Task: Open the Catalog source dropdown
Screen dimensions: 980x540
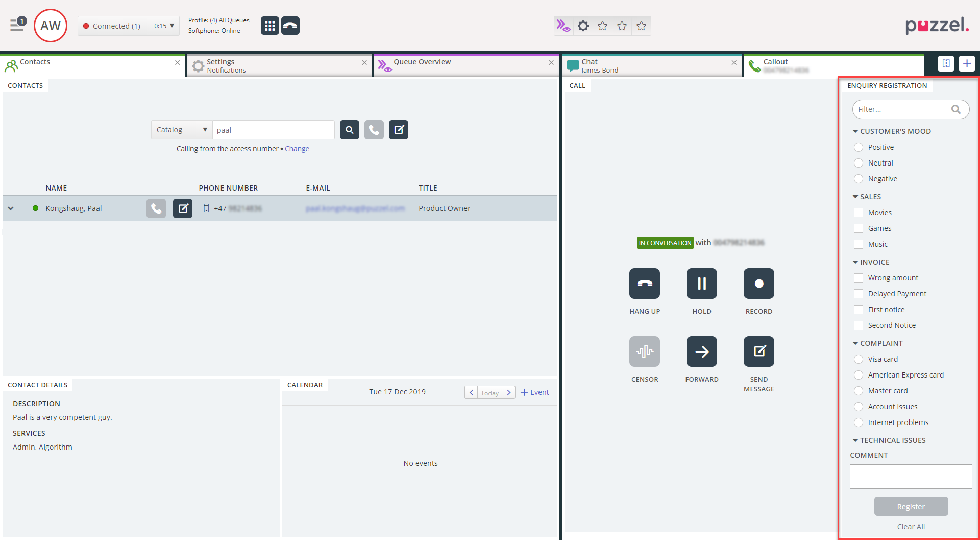Action: [x=181, y=130]
